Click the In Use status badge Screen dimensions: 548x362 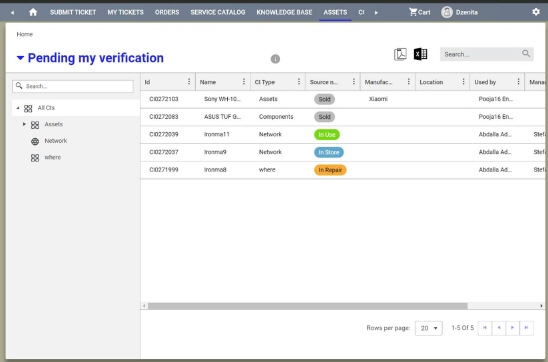[x=327, y=135]
